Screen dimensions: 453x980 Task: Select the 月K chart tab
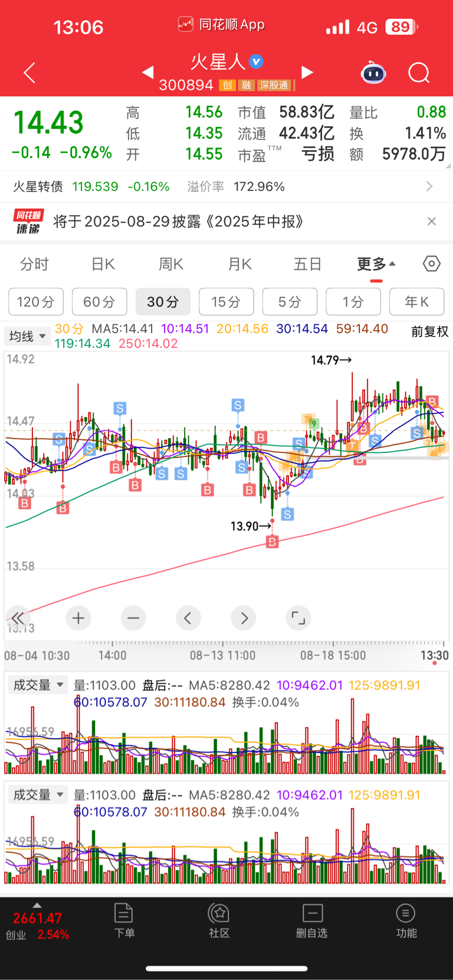(239, 264)
